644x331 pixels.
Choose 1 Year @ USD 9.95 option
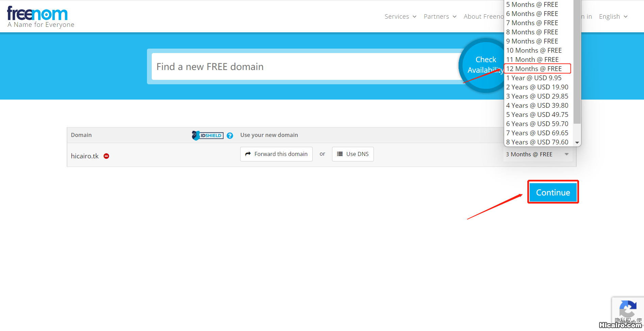click(x=534, y=78)
